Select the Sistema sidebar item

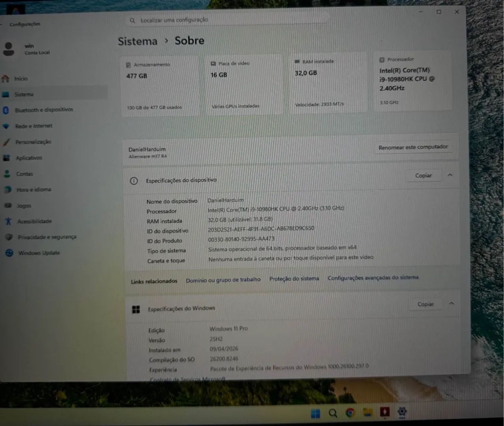(x=54, y=95)
